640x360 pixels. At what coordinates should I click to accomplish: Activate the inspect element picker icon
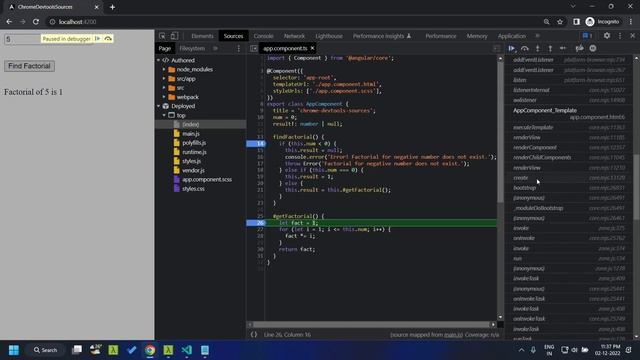click(x=162, y=36)
